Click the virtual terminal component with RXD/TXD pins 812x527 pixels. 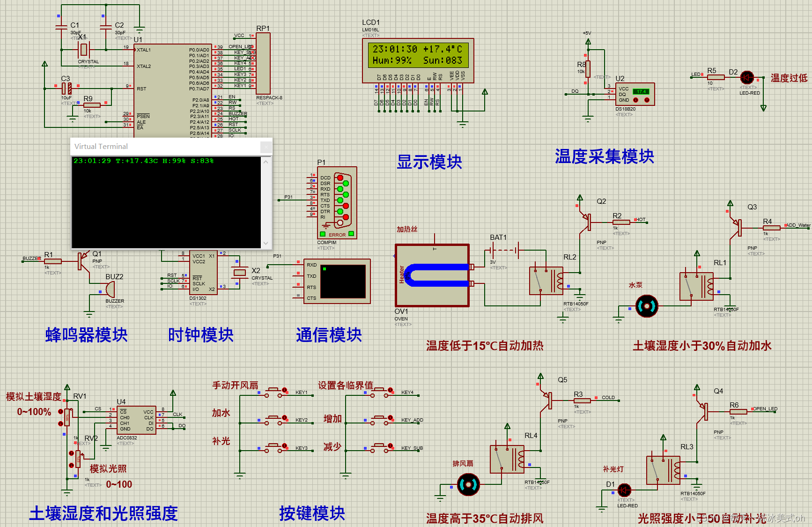[x=337, y=281]
